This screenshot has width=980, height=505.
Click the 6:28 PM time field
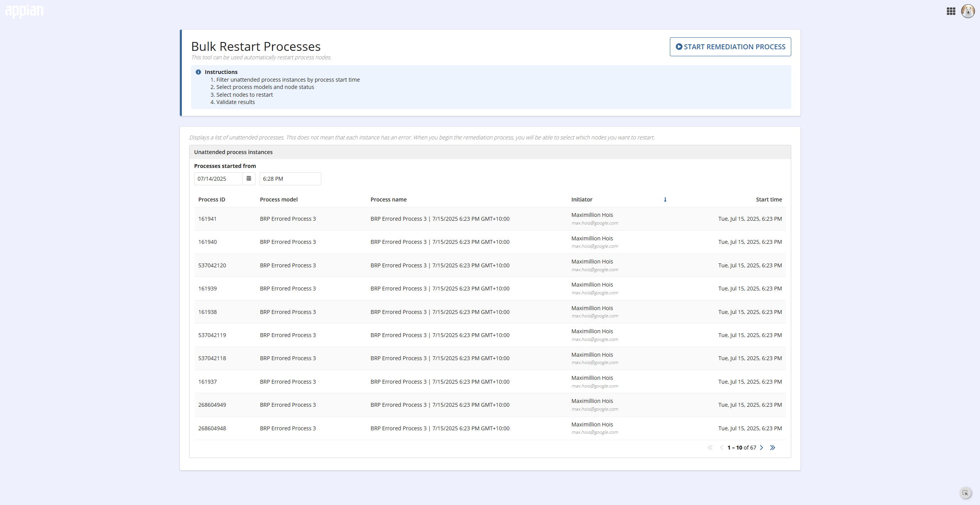pos(290,179)
